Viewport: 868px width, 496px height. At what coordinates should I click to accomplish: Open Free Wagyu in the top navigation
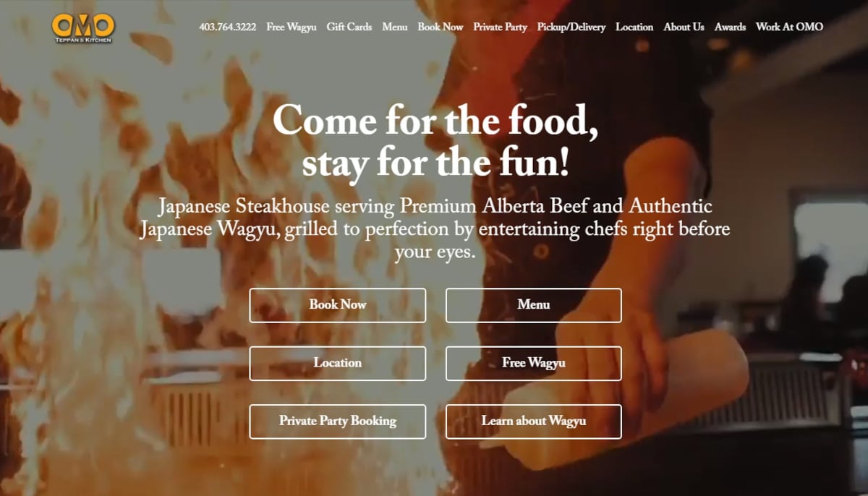292,27
